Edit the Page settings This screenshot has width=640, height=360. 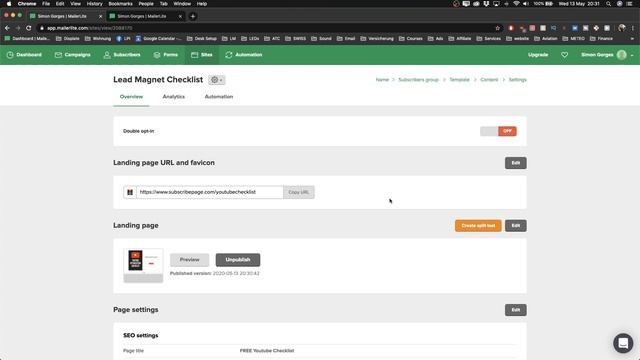pos(516,310)
